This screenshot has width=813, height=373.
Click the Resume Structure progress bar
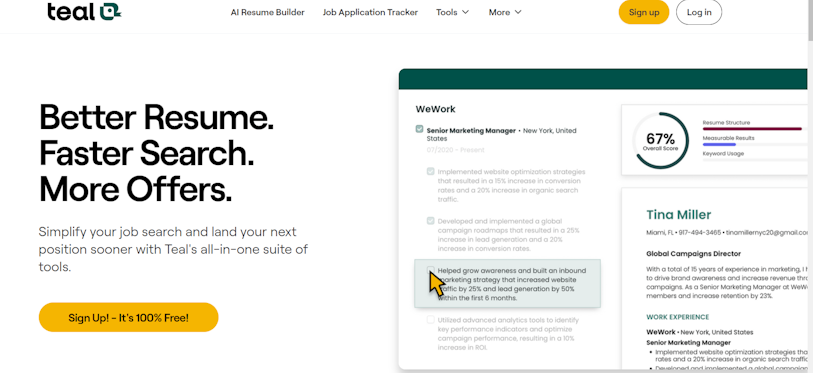(x=752, y=128)
